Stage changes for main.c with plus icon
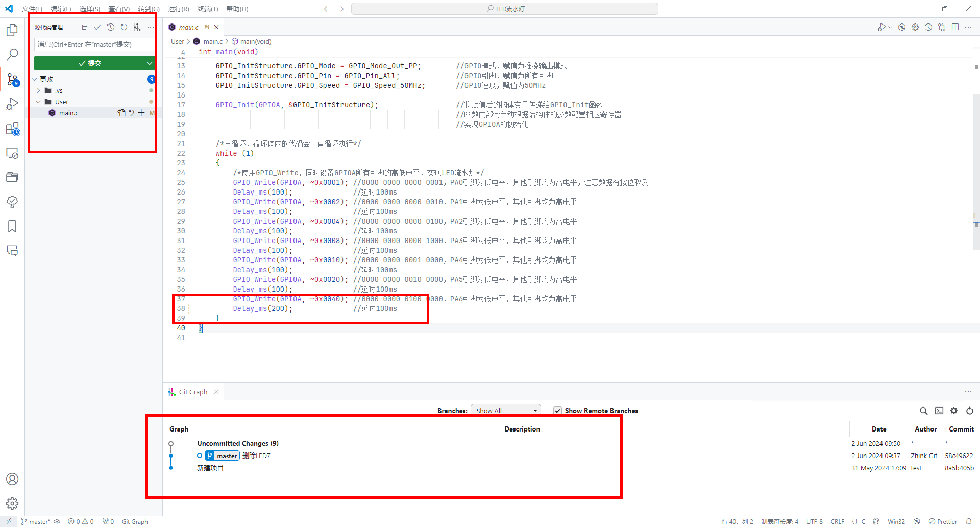The height and width of the screenshot is (527, 980). point(141,113)
